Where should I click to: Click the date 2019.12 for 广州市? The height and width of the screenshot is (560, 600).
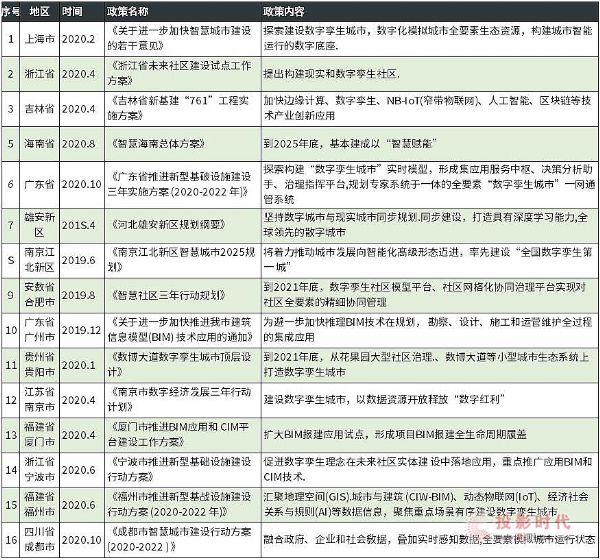coord(82,330)
